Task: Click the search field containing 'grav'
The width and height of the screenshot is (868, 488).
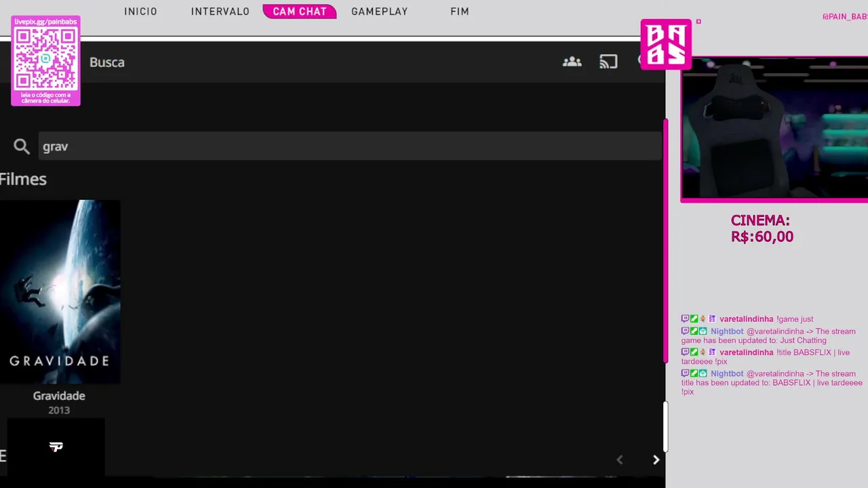Action: click(350, 146)
